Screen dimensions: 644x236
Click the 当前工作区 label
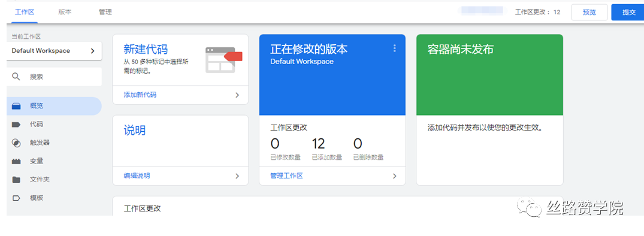tap(26, 37)
